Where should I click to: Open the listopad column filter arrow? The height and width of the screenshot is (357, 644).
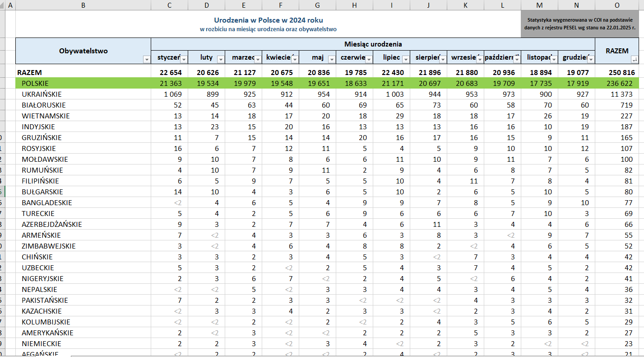(554, 59)
